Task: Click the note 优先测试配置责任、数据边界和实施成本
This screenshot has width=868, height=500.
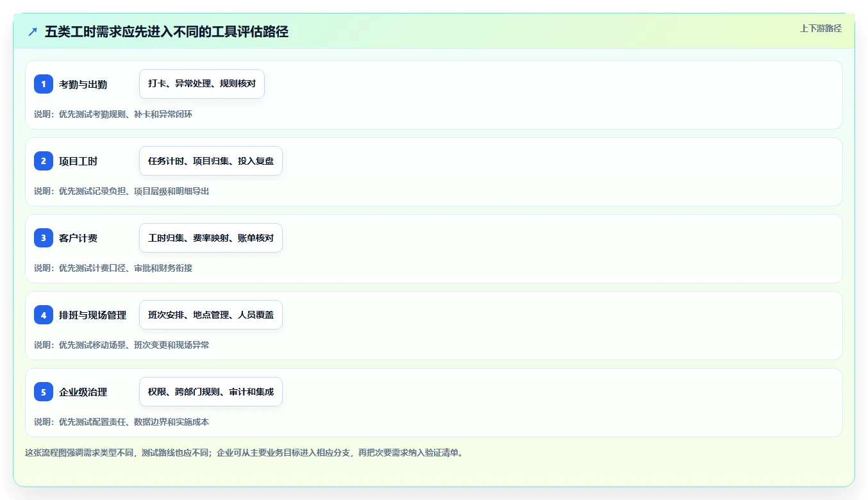Action: (x=134, y=422)
